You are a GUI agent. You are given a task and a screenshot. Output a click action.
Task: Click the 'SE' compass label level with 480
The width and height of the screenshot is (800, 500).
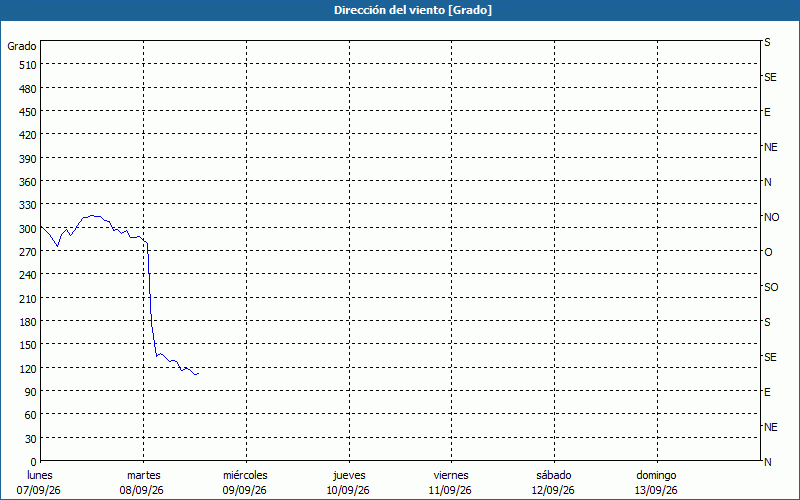click(770, 77)
